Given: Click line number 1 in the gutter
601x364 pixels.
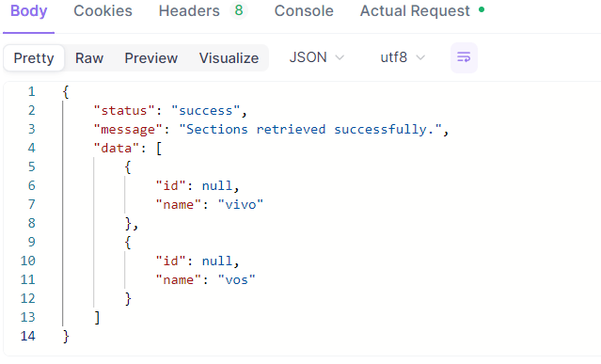Looking at the screenshot, I should [31, 92].
